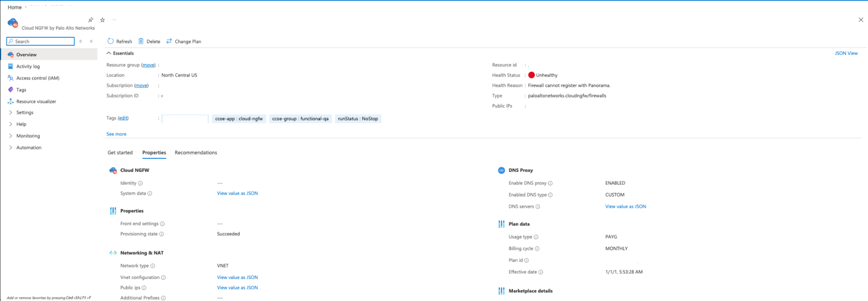
Task: Click the Change Plan swap icon
Action: click(x=169, y=41)
